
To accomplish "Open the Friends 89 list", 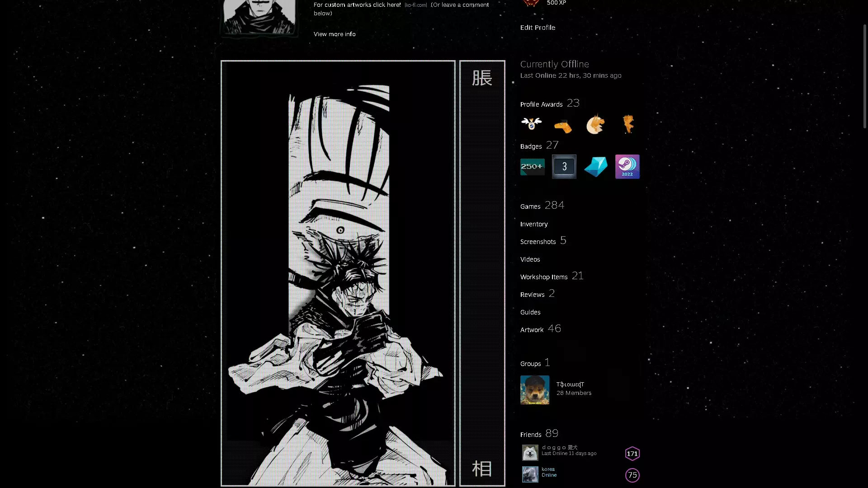I will (539, 434).
